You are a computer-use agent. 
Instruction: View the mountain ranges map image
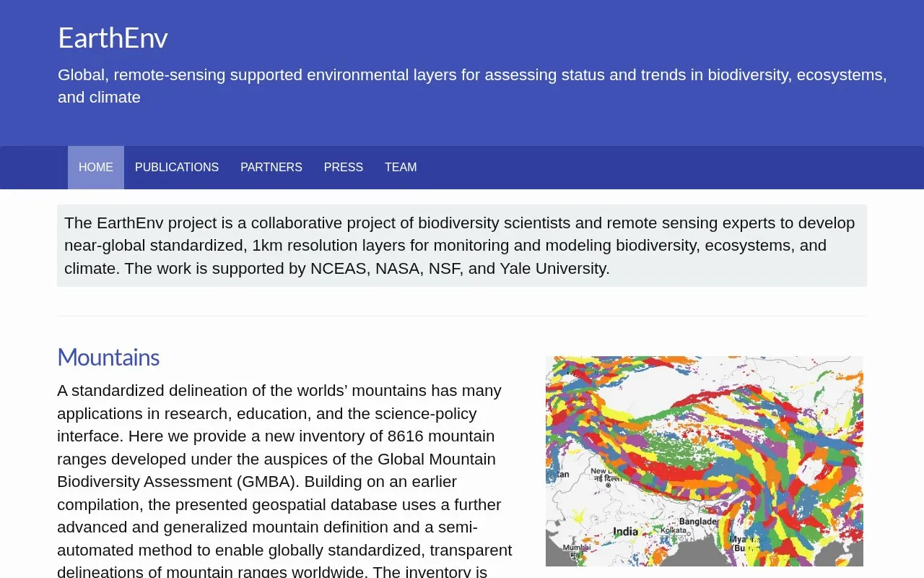[x=705, y=461]
